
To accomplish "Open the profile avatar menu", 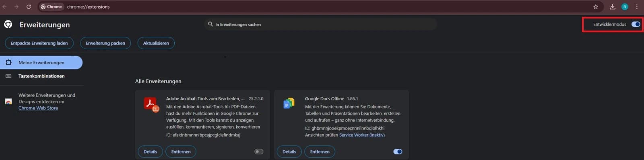I will [x=625, y=7].
